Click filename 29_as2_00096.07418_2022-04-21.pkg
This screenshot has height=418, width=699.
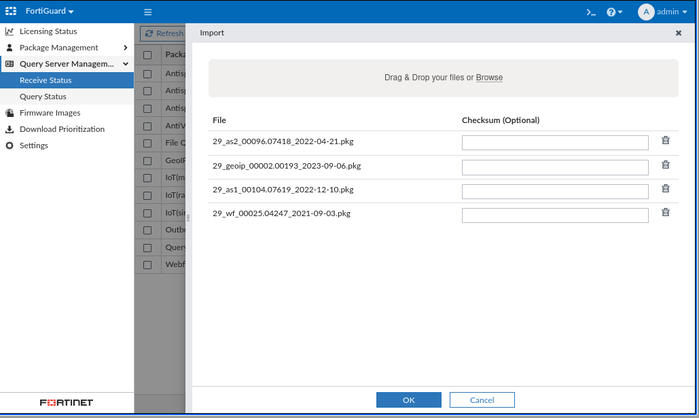pos(283,142)
